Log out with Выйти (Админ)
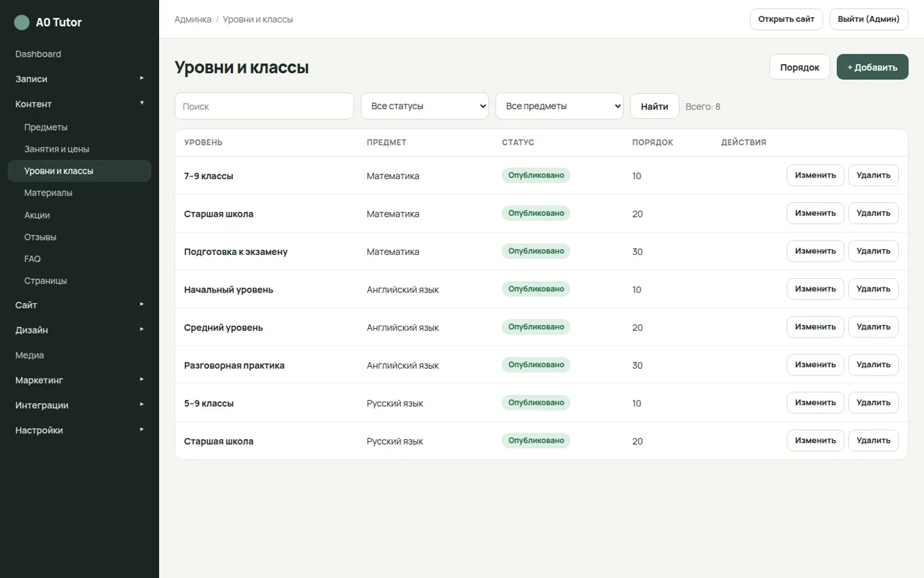This screenshot has width=924, height=578. click(x=869, y=19)
